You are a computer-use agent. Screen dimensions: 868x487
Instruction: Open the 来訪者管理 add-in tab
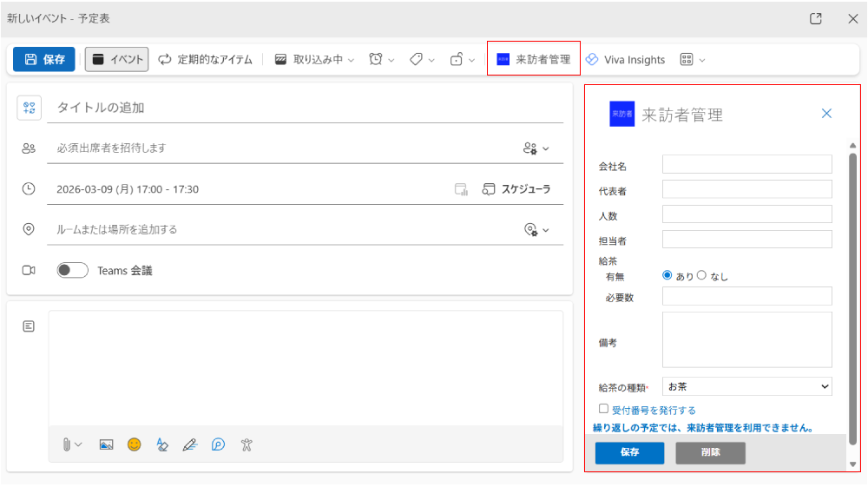tap(533, 60)
